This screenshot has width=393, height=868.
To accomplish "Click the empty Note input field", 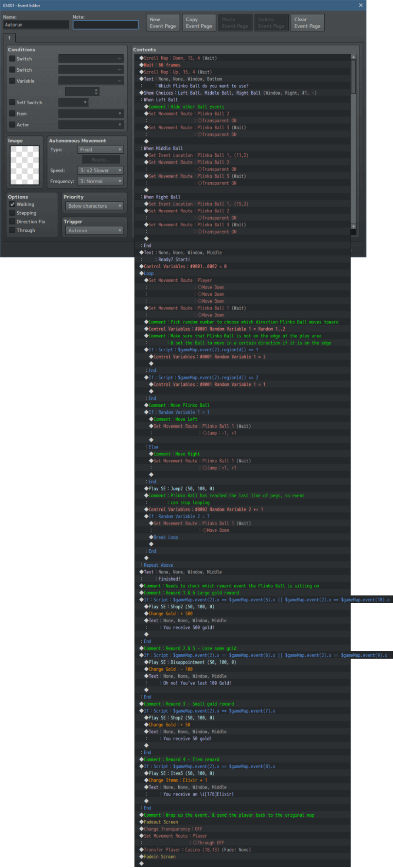I will (x=106, y=25).
